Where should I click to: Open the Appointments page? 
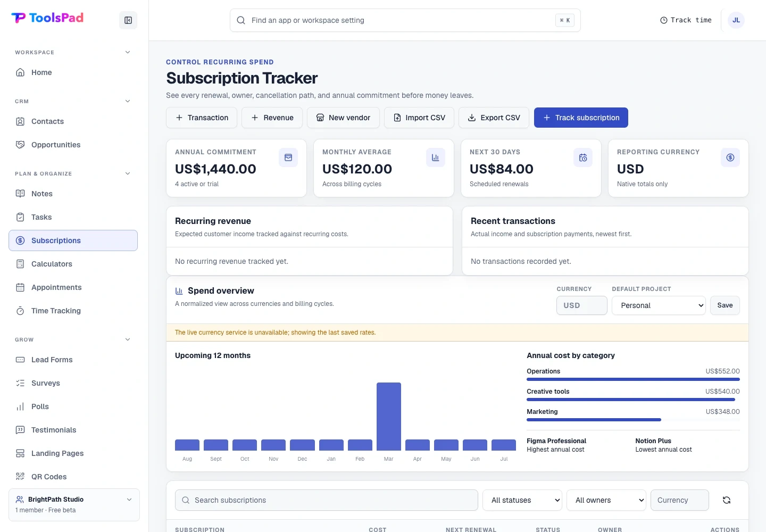click(x=73, y=287)
